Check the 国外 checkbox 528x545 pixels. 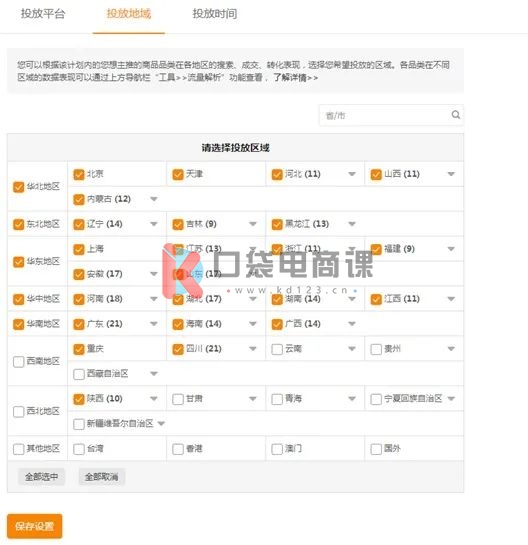(376, 449)
